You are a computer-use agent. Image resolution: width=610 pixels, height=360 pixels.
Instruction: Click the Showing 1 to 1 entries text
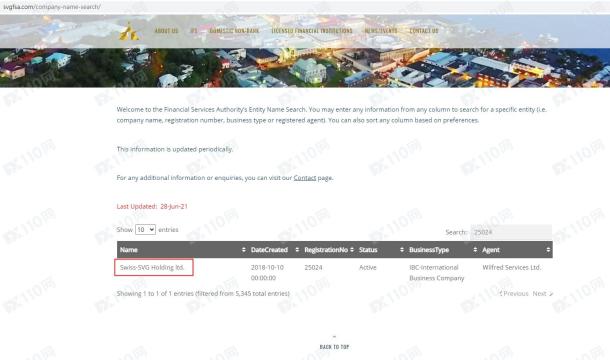pos(203,293)
